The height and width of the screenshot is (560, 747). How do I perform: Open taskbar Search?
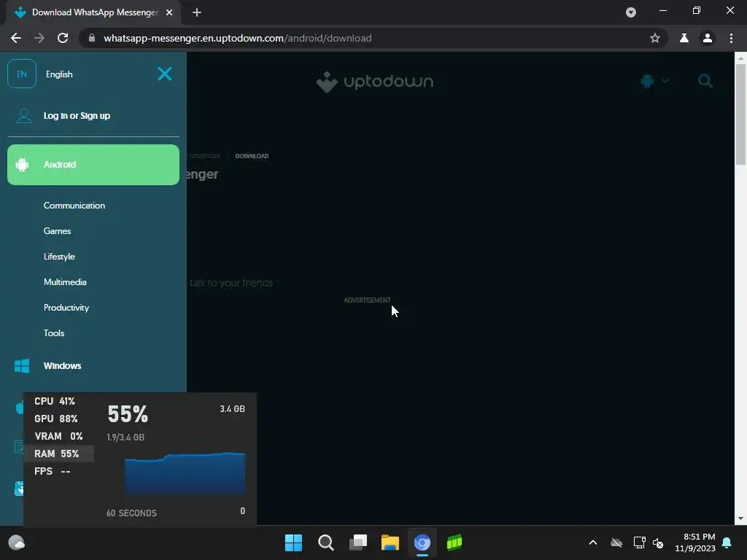tap(326, 542)
